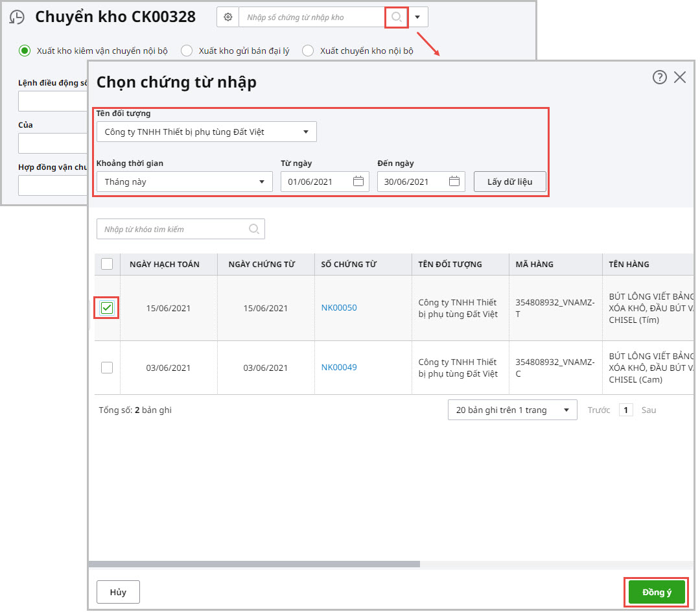
Task: Click the history clock icon near title
Action: tap(17, 18)
